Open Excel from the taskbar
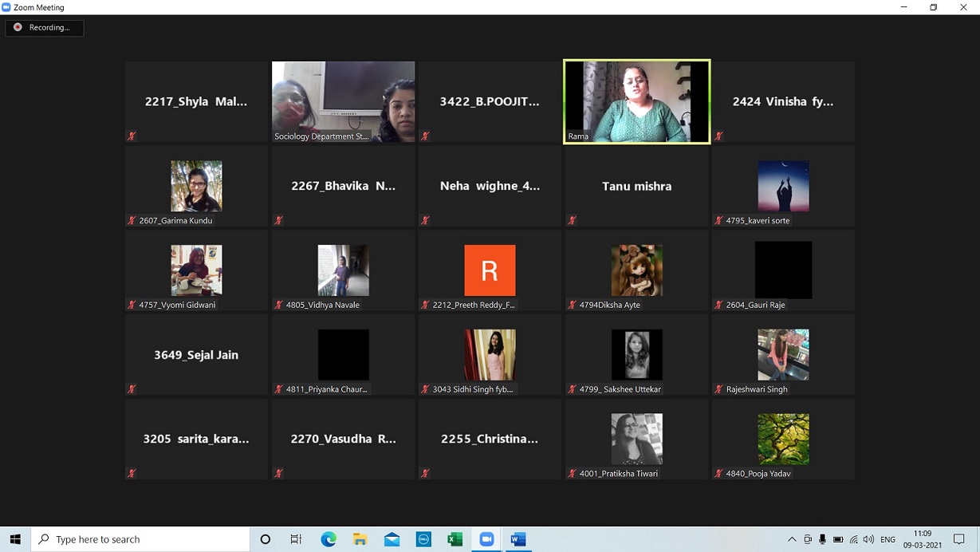980x552 pixels. 455,539
